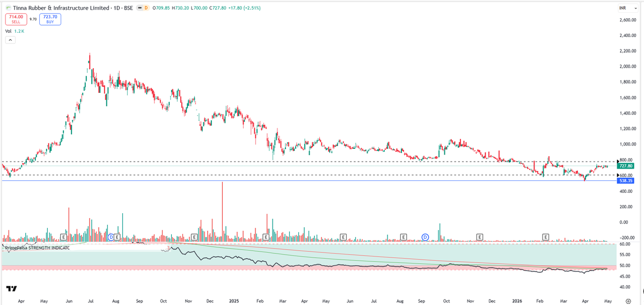Image resolution: width=644 pixels, height=305 pixels.
Task: Select the blue horizontal line at 538.35
Action: (x=309, y=180)
